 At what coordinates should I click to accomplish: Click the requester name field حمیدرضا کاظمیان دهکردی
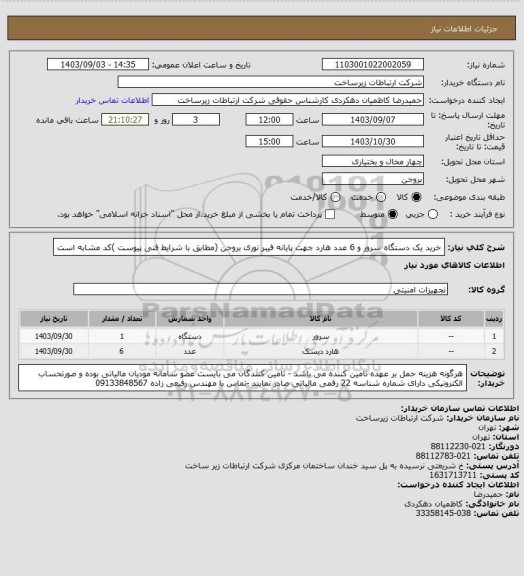point(288,100)
